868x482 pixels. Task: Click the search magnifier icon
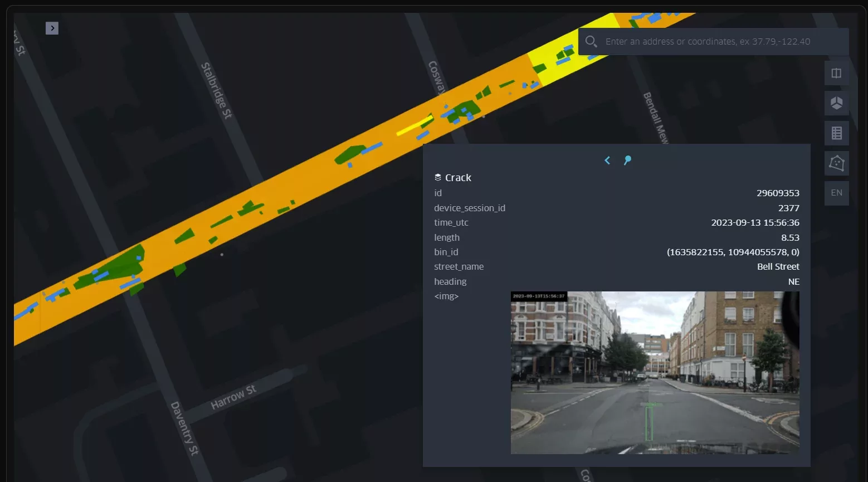coord(591,42)
